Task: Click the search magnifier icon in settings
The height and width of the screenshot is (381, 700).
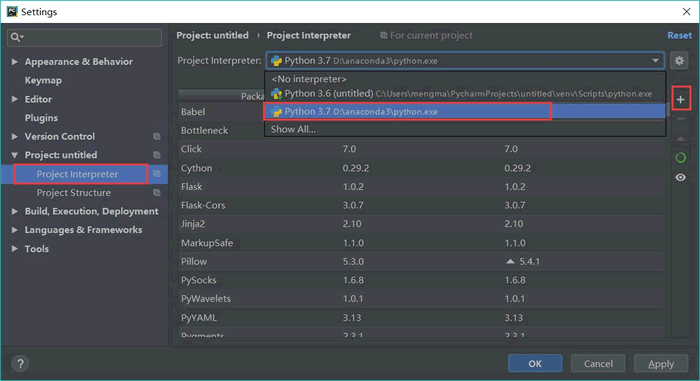Action: (17, 37)
